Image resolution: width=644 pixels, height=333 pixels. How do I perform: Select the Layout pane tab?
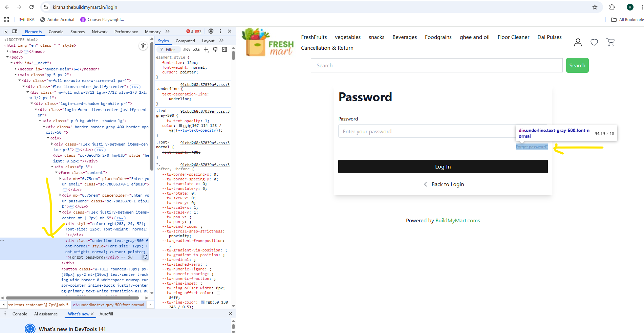(x=208, y=41)
